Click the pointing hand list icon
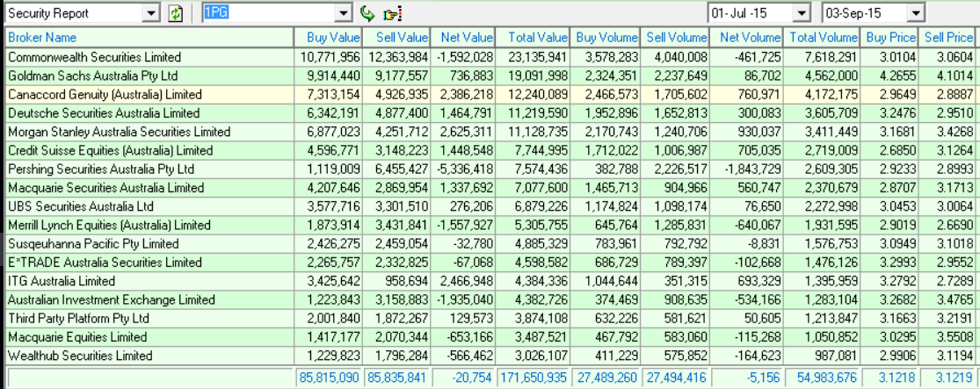The image size is (980, 389). pyautogui.click(x=392, y=13)
